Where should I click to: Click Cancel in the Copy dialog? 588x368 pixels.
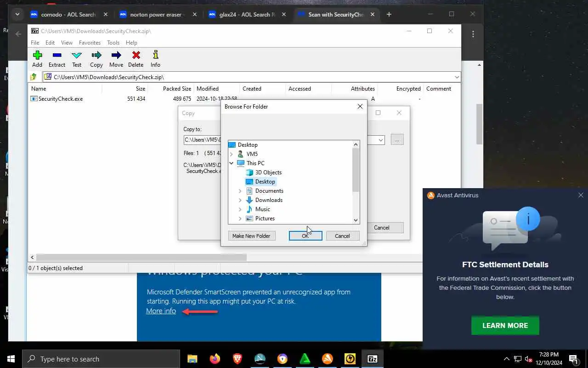[x=381, y=228]
